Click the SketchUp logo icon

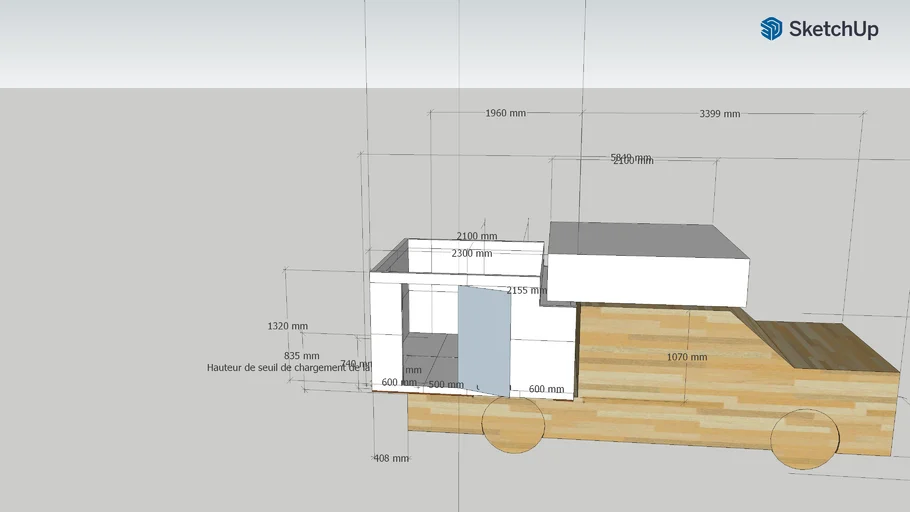pos(771,29)
